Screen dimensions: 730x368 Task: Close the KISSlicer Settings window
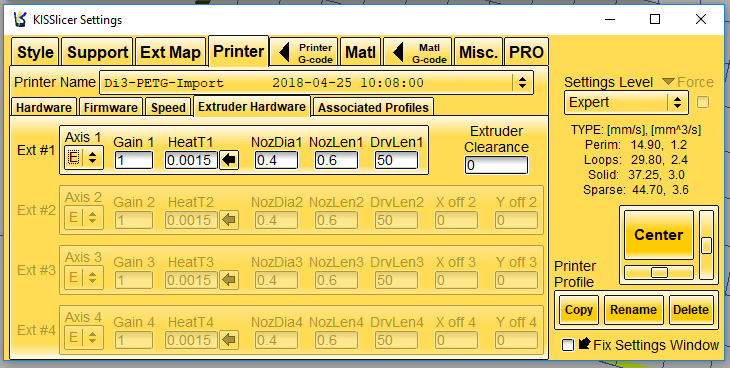(701, 19)
